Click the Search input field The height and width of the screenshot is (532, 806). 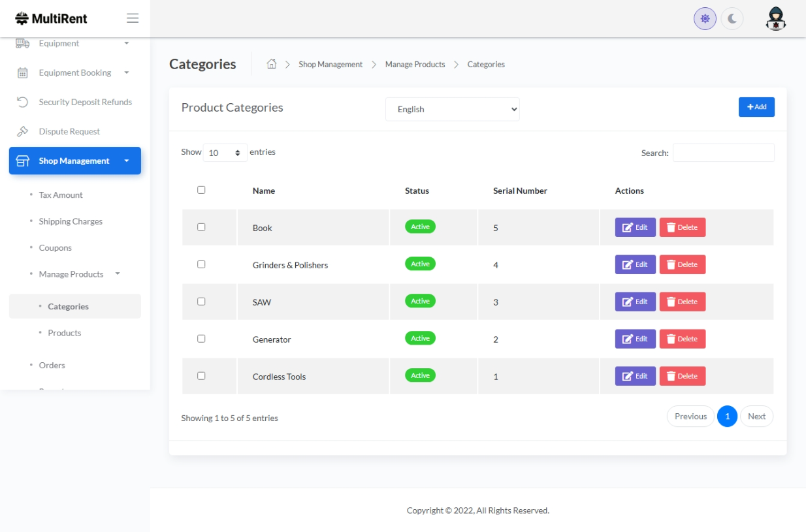coord(723,153)
